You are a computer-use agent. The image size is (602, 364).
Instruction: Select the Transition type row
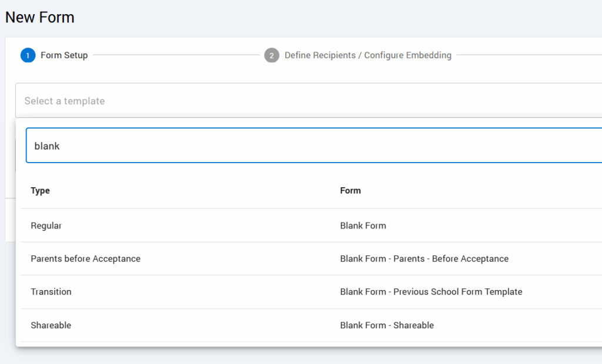(x=51, y=292)
